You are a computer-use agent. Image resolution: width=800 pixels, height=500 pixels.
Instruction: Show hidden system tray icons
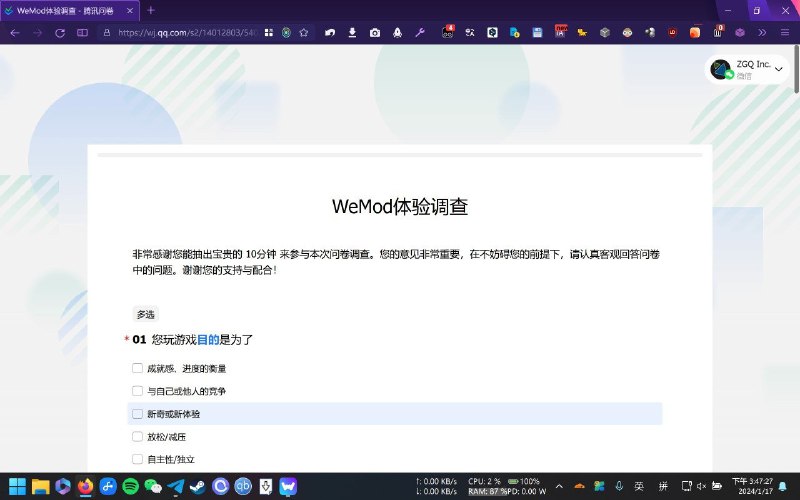pyautogui.click(x=559, y=486)
